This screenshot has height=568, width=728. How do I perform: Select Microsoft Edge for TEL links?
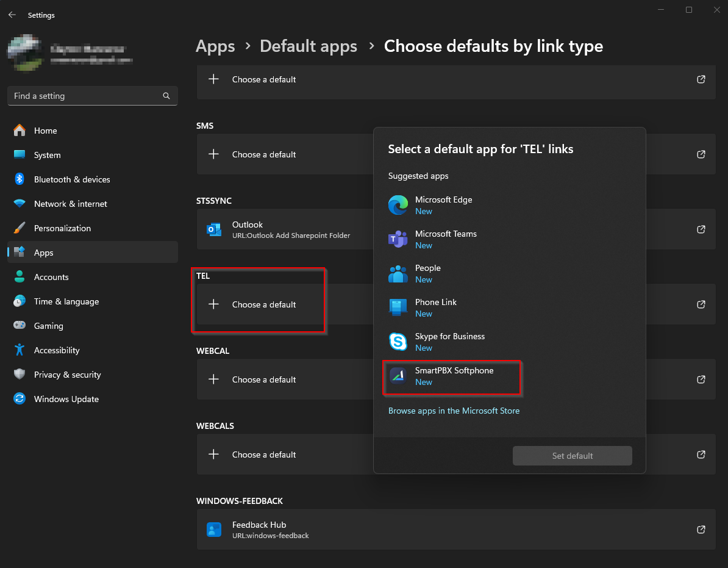pyautogui.click(x=509, y=205)
